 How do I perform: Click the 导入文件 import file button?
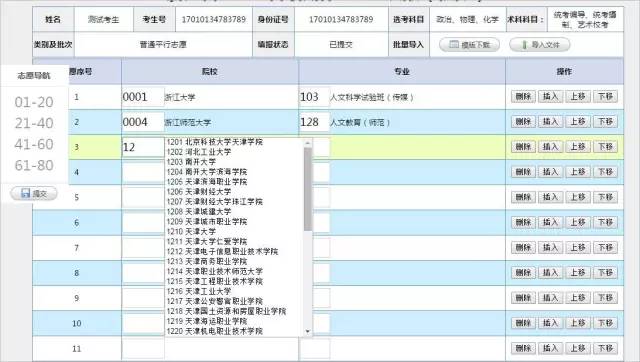tap(540, 45)
